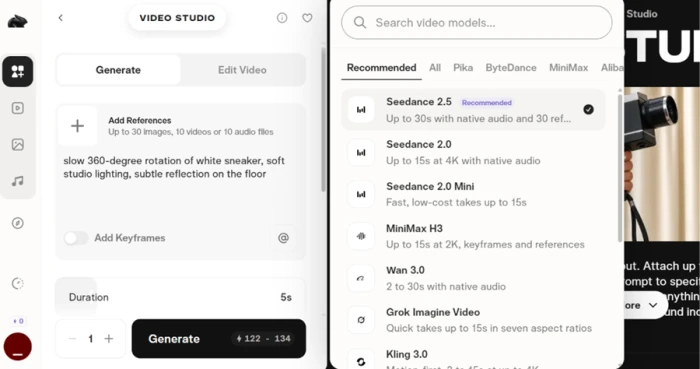Open the video section sidebar icon
Image resolution: width=700 pixels, height=369 pixels.
18,108
